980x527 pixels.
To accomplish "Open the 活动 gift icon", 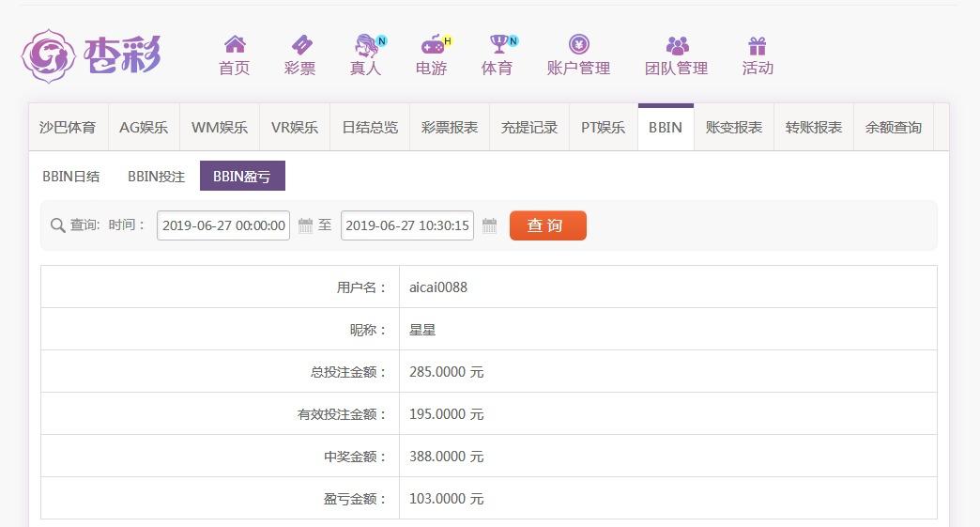I will click(757, 45).
